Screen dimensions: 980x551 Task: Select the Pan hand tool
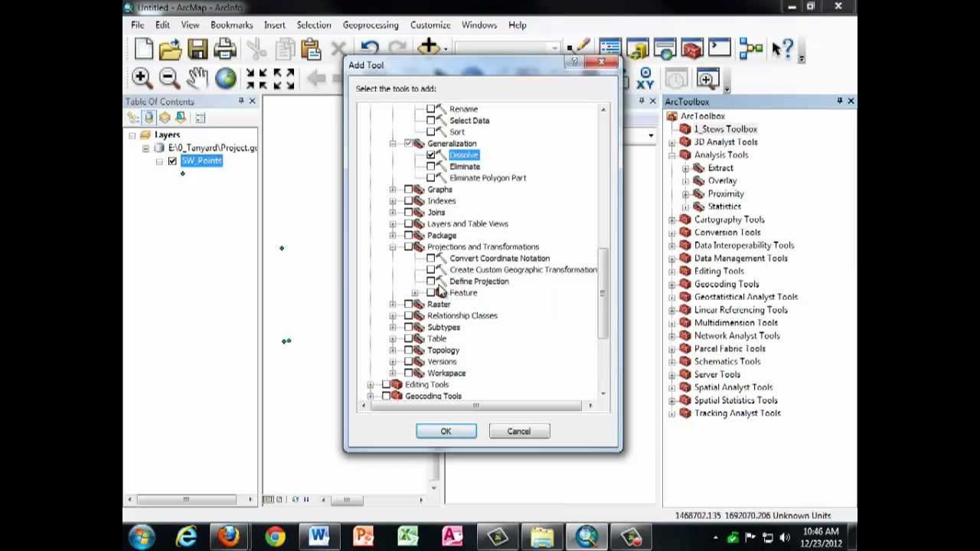click(x=198, y=77)
